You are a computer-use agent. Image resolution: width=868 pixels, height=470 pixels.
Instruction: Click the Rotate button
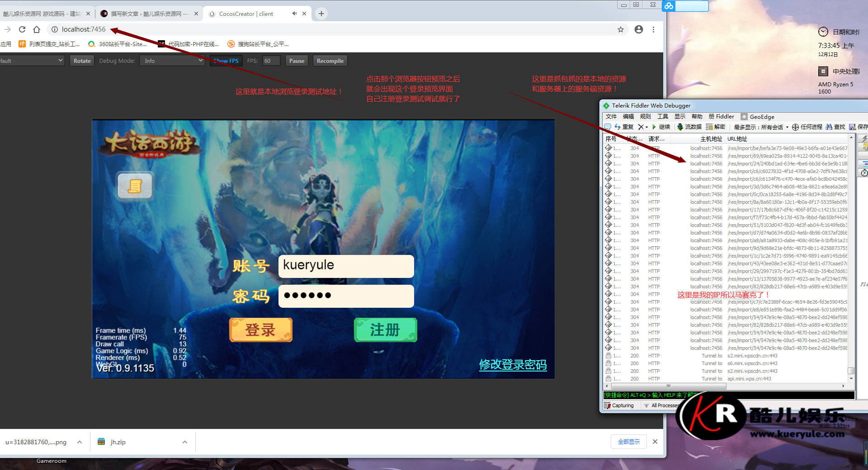click(x=82, y=61)
